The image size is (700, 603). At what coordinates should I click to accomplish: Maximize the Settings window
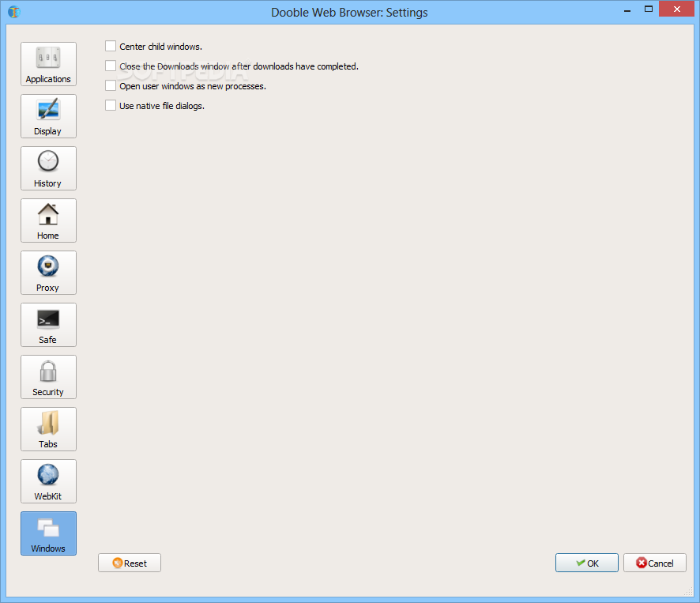648,9
